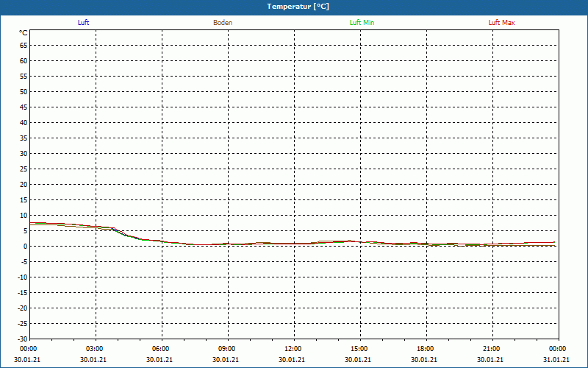The image size is (588, 368).
Task: Click the 18:00 time axis label
Action: pyautogui.click(x=426, y=349)
